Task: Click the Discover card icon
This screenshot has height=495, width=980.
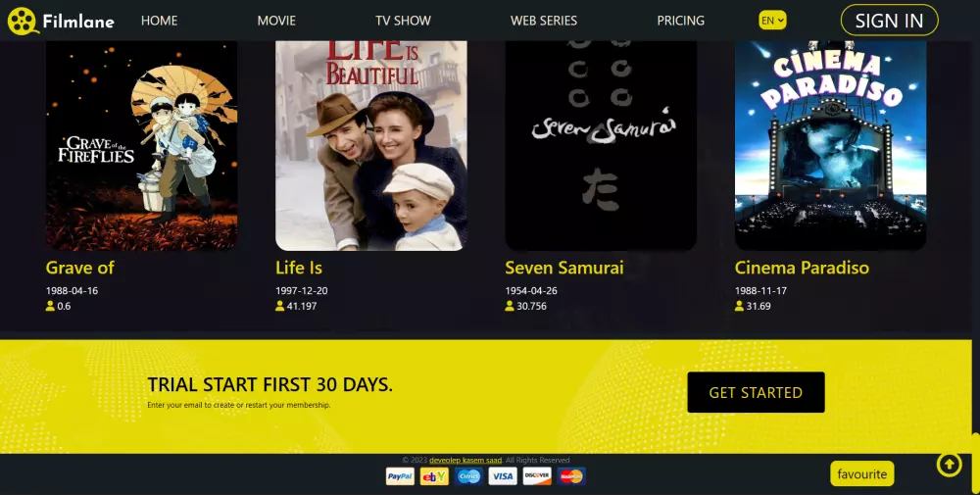Action: pos(537,476)
